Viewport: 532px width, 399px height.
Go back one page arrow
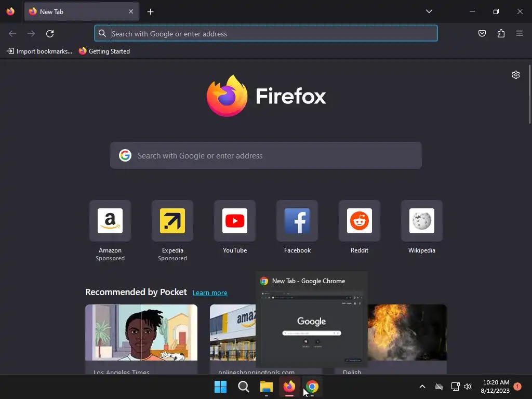[12, 34]
